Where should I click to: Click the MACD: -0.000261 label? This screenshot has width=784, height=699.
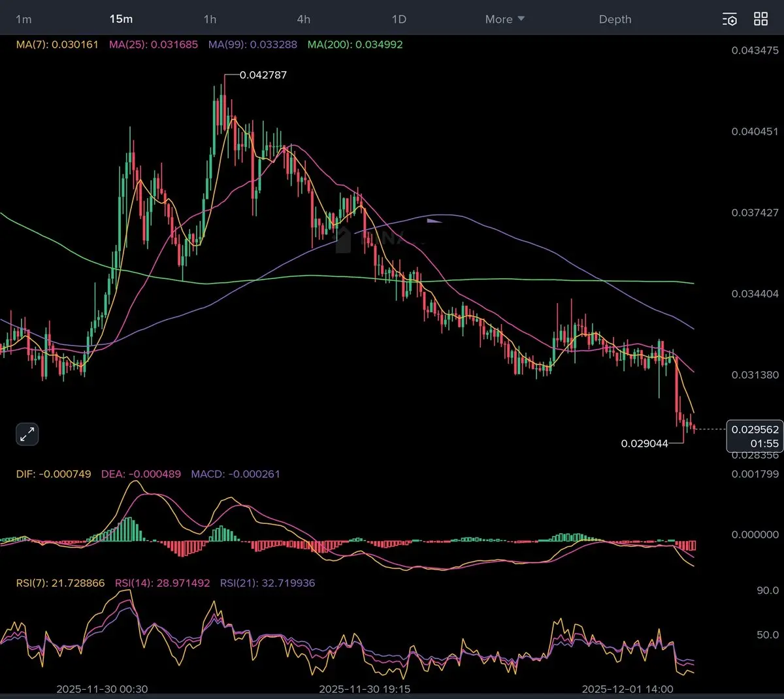235,474
